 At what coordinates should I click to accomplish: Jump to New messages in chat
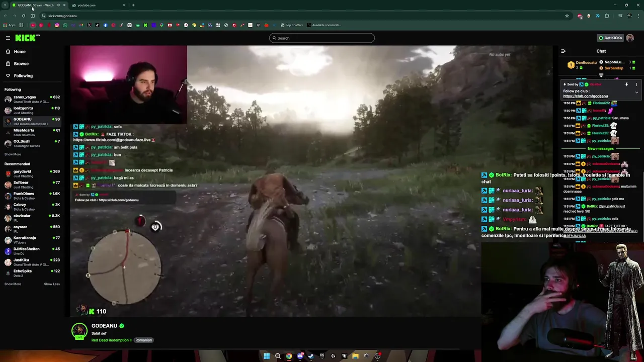(600, 148)
